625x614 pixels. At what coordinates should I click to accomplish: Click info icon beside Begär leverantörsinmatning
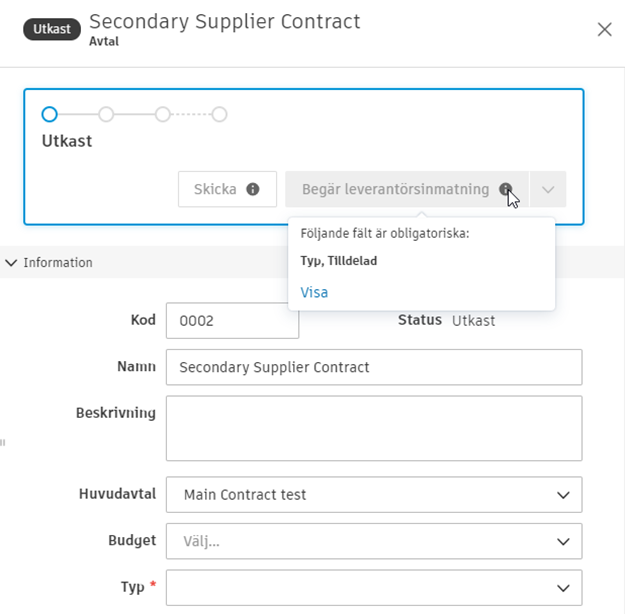pyautogui.click(x=506, y=189)
